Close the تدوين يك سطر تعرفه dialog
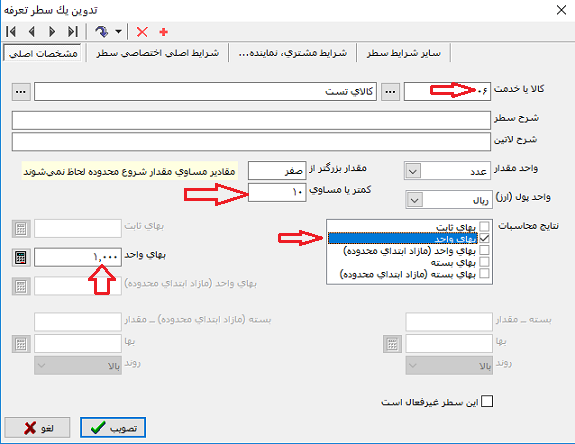The width and height of the screenshot is (575, 444). click(x=561, y=10)
